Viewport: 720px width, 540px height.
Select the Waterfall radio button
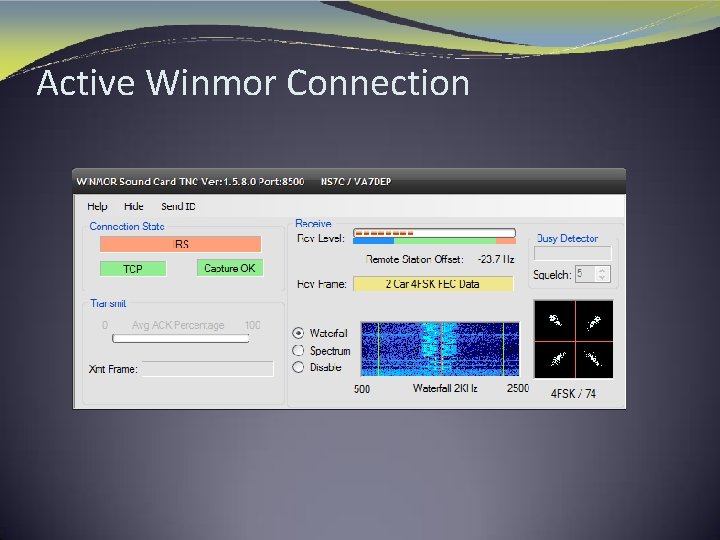pyautogui.click(x=298, y=333)
